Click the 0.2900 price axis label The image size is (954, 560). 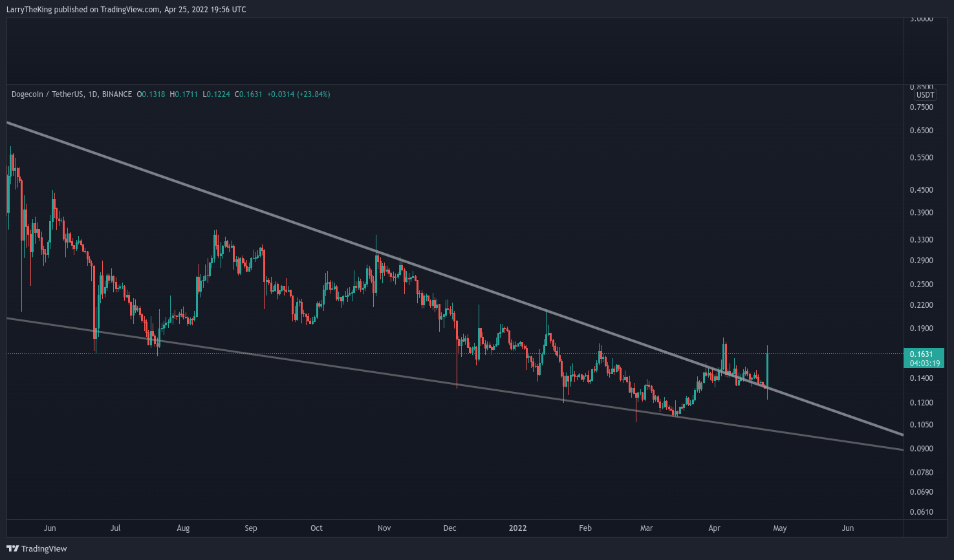pos(921,261)
